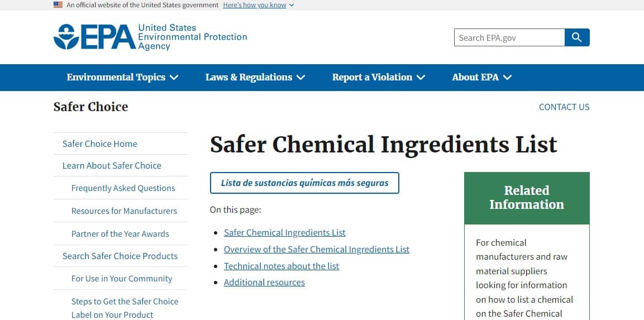Jump to Overview of the Safer Chemical Ingredients List

click(316, 250)
